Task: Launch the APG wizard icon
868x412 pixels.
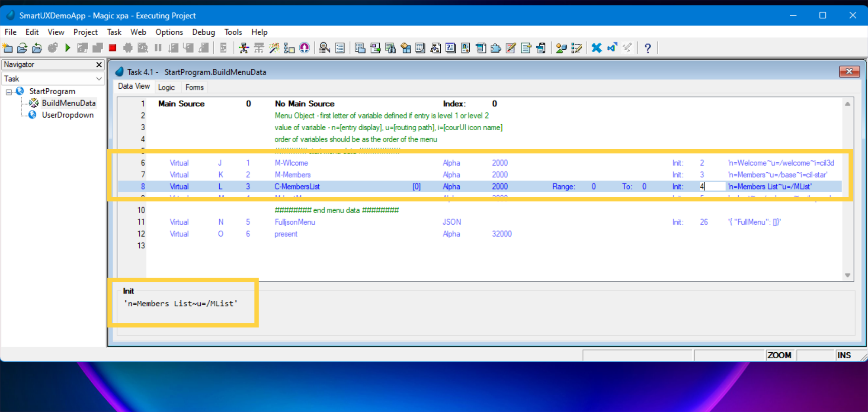Action: (x=274, y=48)
